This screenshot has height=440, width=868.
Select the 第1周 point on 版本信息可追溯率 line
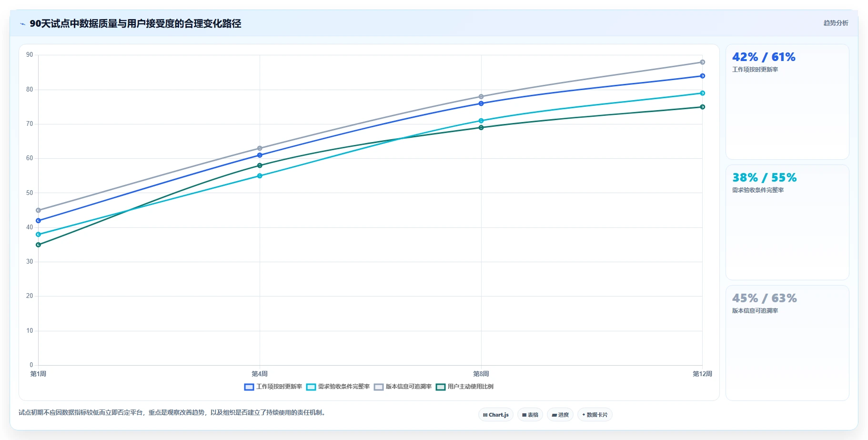pos(39,210)
